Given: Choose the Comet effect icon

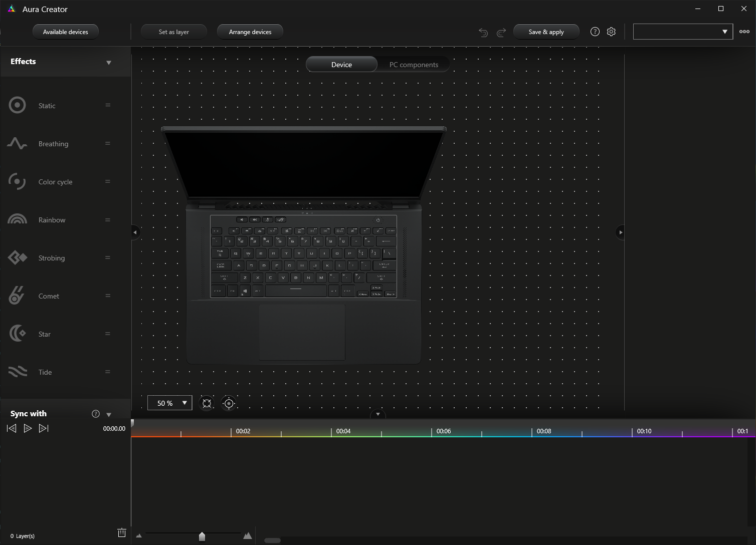Looking at the screenshot, I should tap(17, 296).
